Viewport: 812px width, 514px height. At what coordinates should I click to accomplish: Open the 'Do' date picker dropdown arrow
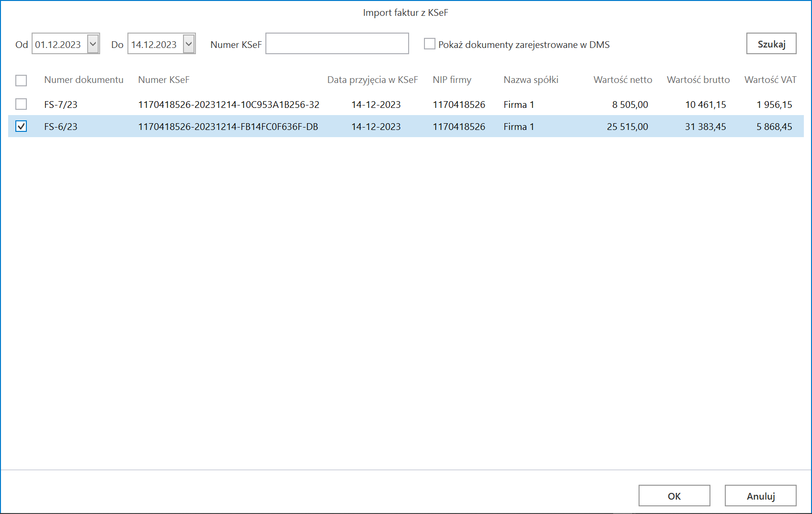(189, 44)
